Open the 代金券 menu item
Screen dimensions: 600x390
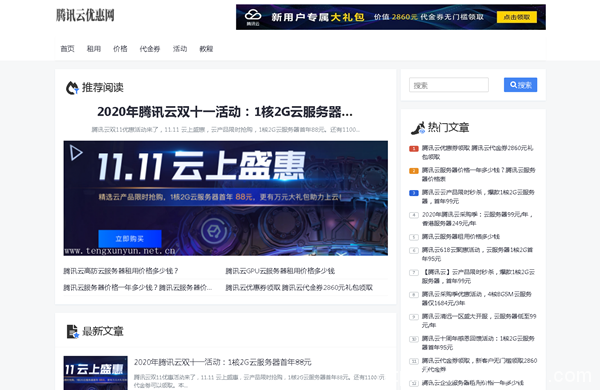(150, 49)
